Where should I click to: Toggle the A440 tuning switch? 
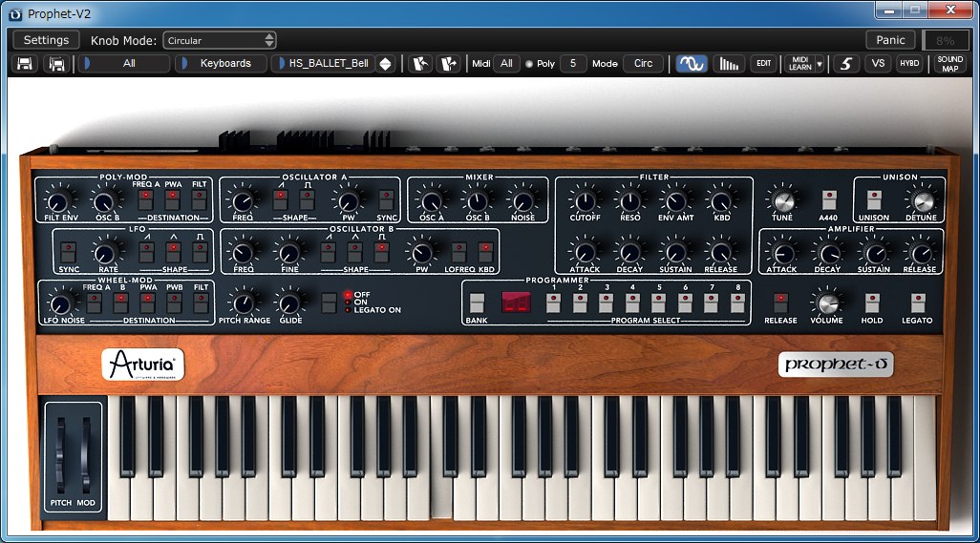[x=829, y=200]
